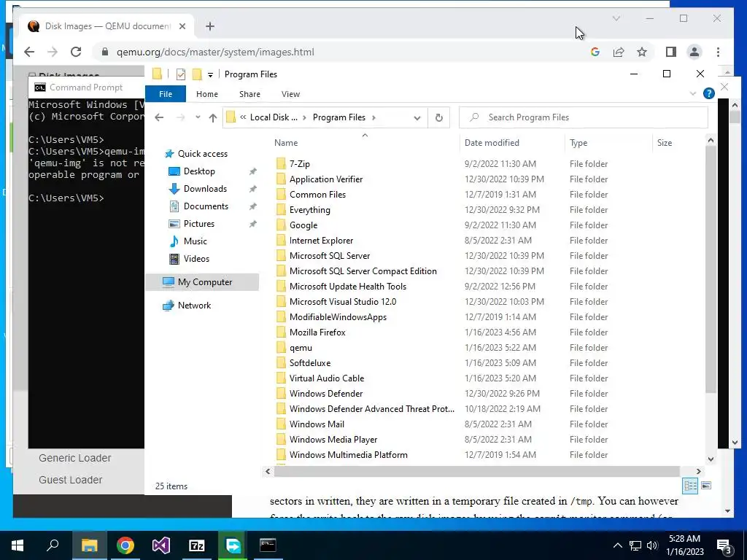Click the Search Program Files box
Image resolution: width=747 pixels, height=560 pixels.
(584, 117)
